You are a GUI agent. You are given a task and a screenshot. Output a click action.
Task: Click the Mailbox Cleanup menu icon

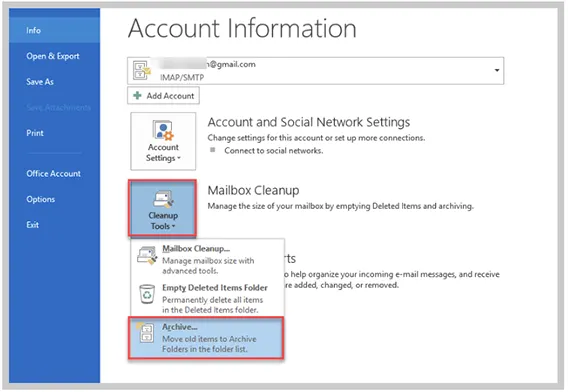point(147,255)
